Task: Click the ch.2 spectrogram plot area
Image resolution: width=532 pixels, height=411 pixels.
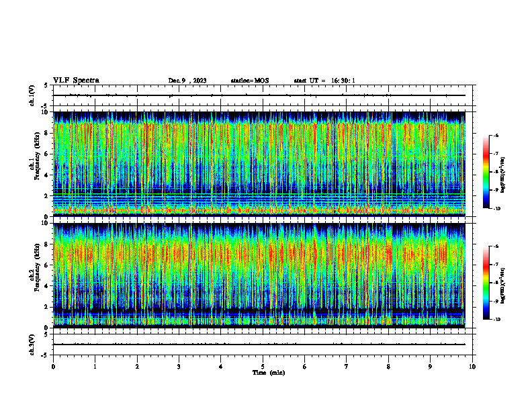Action: (x=259, y=275)
